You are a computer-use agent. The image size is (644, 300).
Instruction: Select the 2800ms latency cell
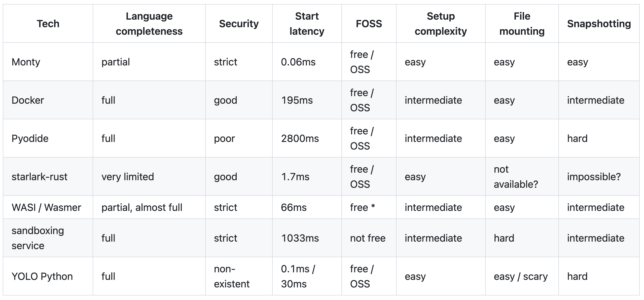point(300,138)
